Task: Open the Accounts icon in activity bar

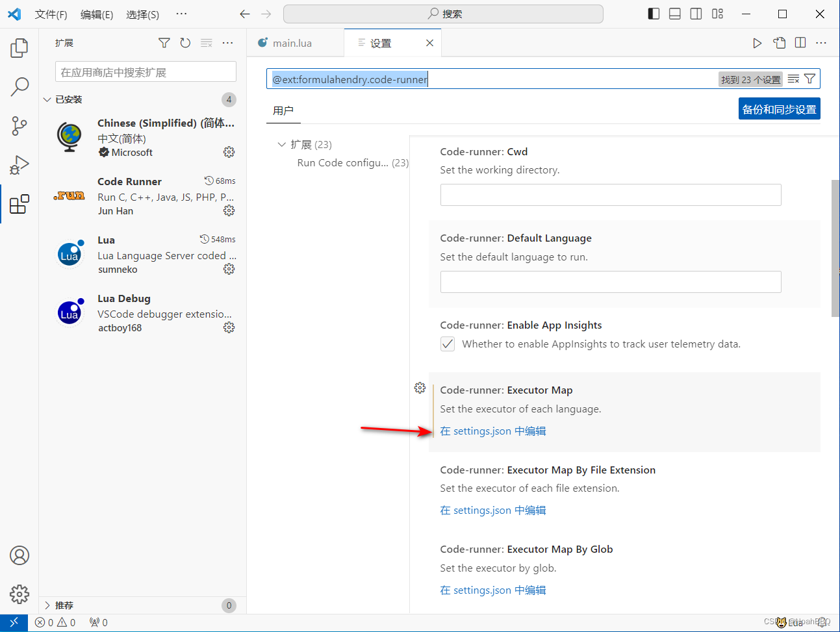Action: click(x=19, y=555)
